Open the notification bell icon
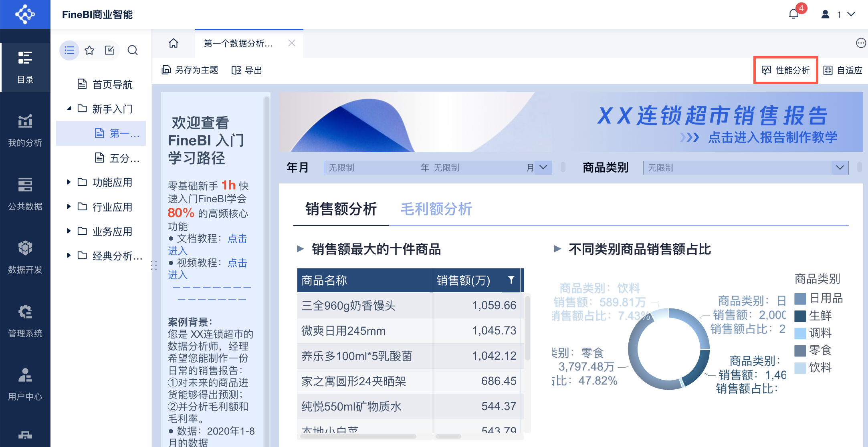The height and width of the screenshot is (447, 868). click(793, 14)
